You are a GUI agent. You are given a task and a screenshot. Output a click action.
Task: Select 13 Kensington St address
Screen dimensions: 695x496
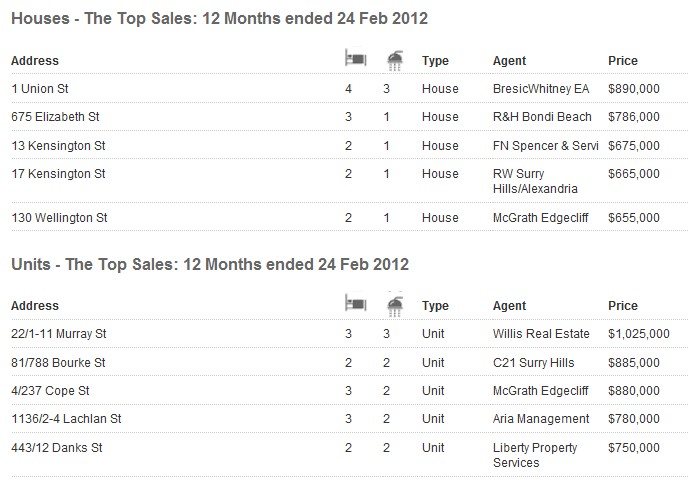59,146
